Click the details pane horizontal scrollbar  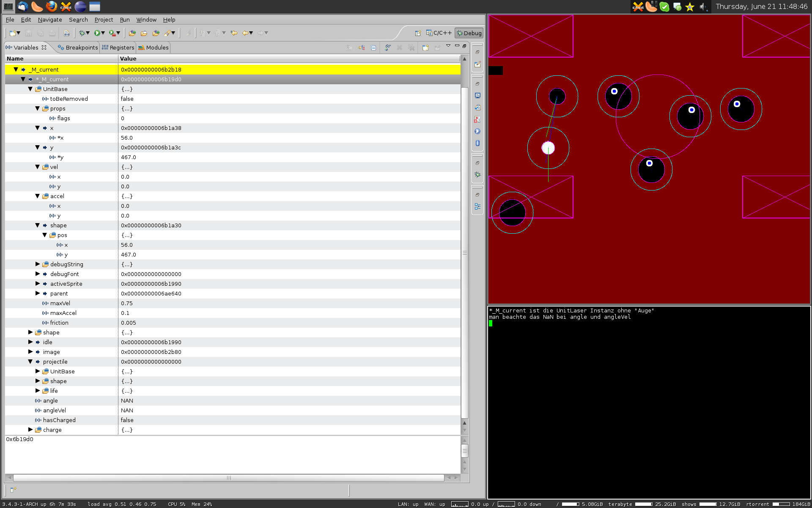pos(229,478)
